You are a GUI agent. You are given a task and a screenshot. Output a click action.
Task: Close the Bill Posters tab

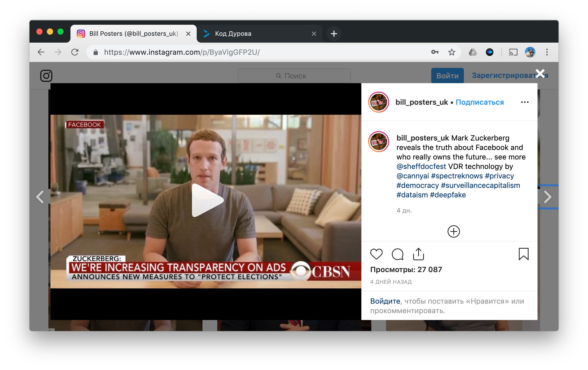188,34
